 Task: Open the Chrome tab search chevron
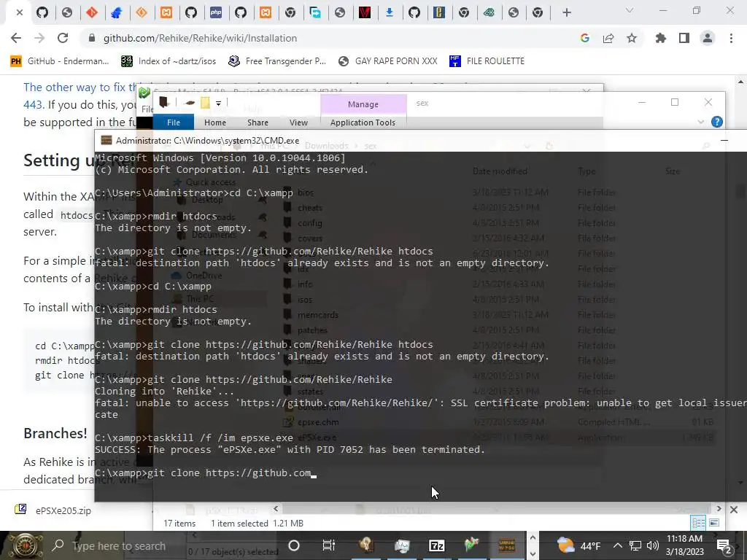pyautogui.click(x=630, y=10)
